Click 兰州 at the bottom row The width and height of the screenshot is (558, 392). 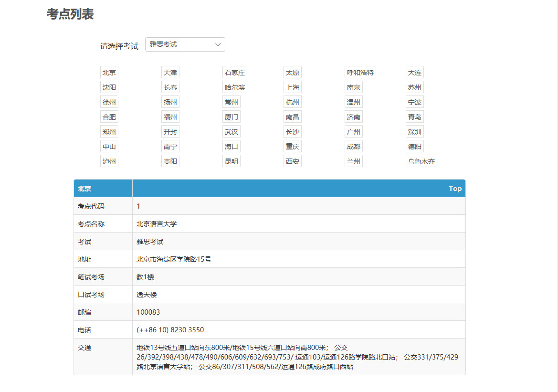point(353,161)
